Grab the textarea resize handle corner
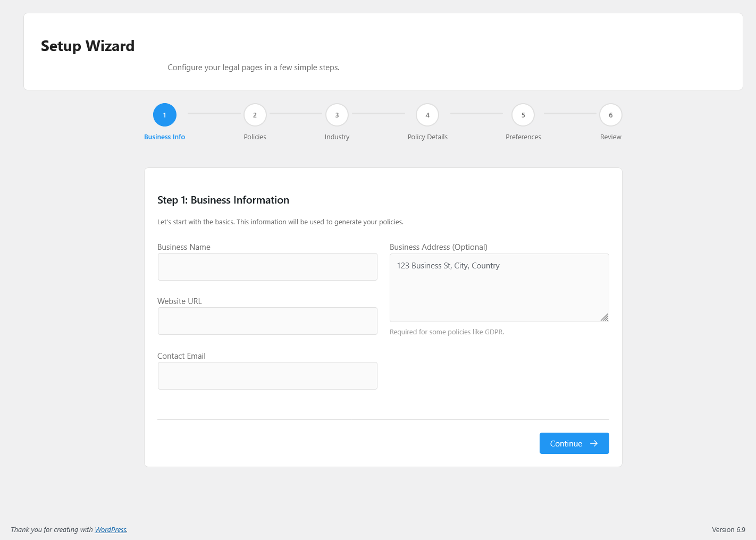The height and width of the screenshot is (540, 756). point(604,317)
